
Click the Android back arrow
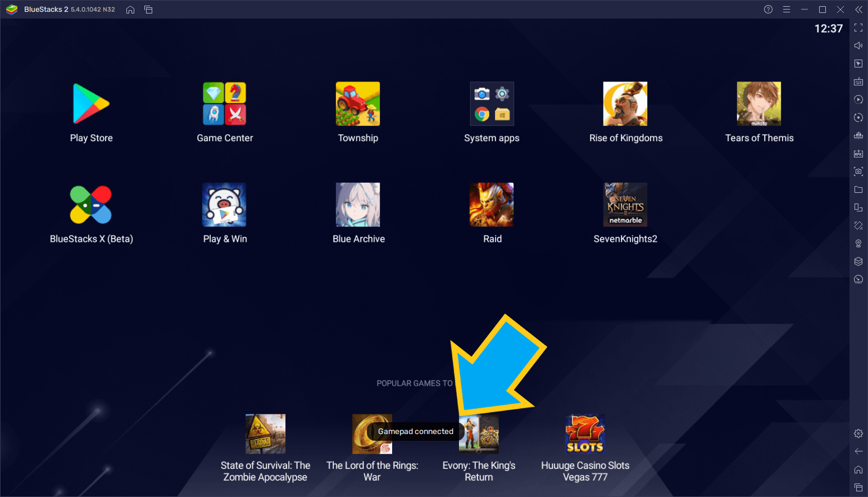coord(858,451)
